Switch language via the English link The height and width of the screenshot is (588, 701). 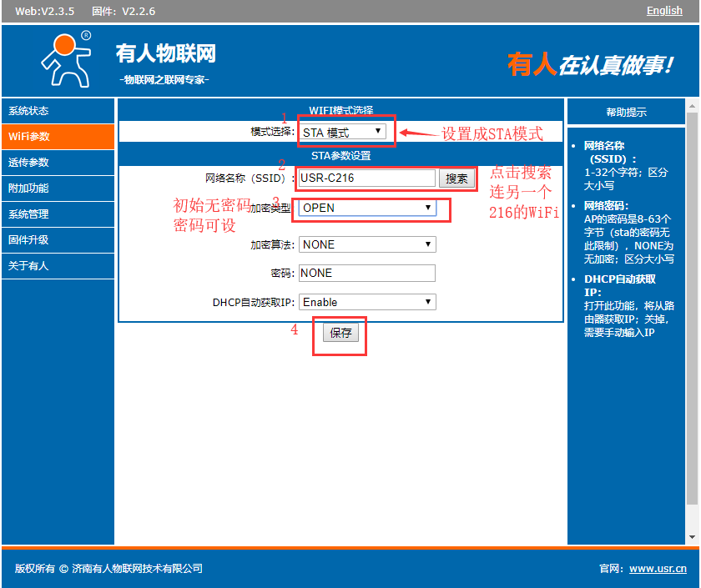click(x=664, y=11)
